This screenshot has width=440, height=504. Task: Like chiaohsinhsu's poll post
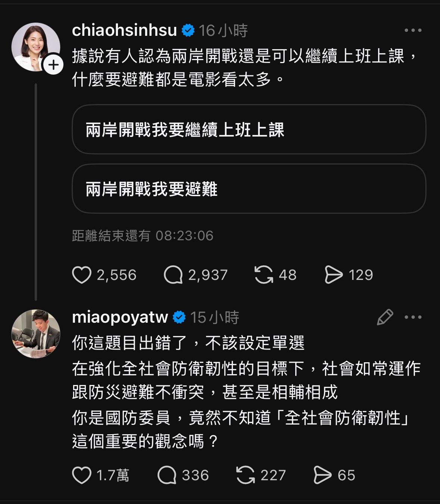click(82, 275)
